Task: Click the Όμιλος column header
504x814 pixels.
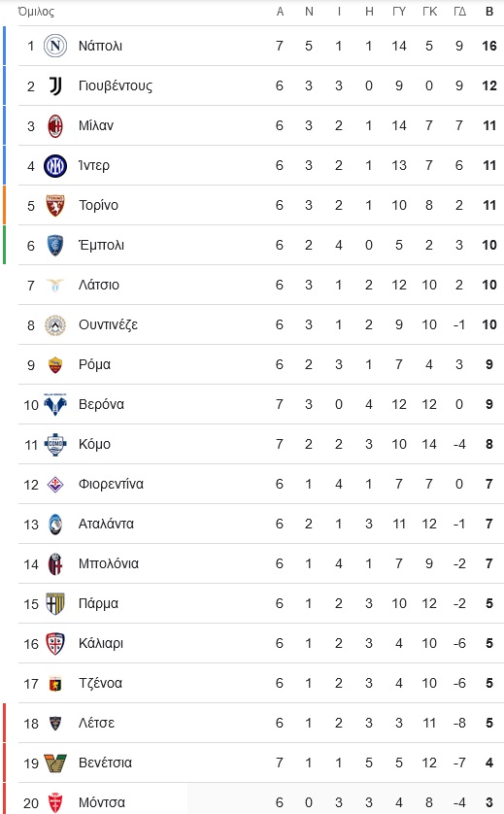Action: (35, 12)
